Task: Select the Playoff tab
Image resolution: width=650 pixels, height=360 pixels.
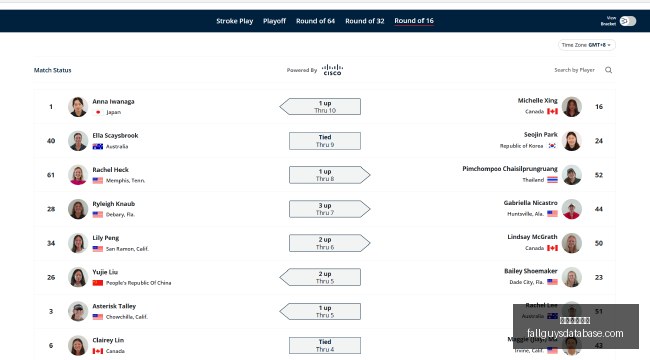Action: (274, 21)
